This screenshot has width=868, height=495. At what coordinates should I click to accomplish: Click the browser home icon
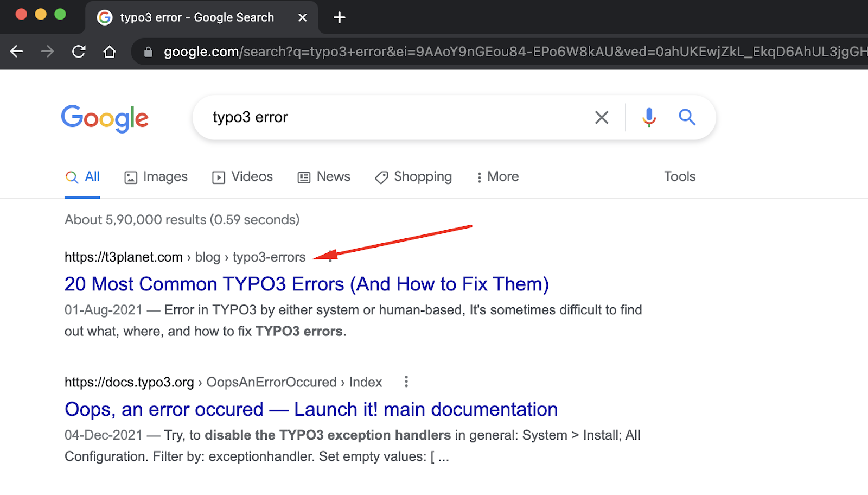[x=110, y=51]
